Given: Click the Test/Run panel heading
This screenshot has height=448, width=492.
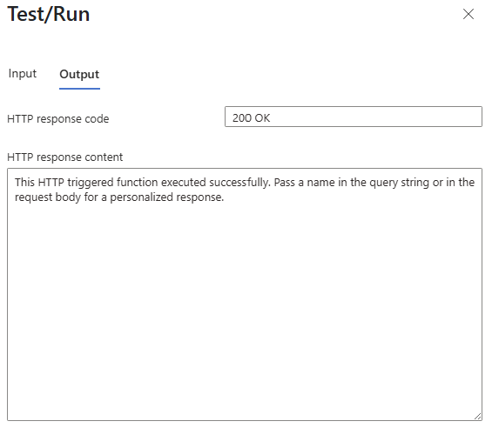Looking at the screenshot, I should pyautogui.click(x=49, y=15).
